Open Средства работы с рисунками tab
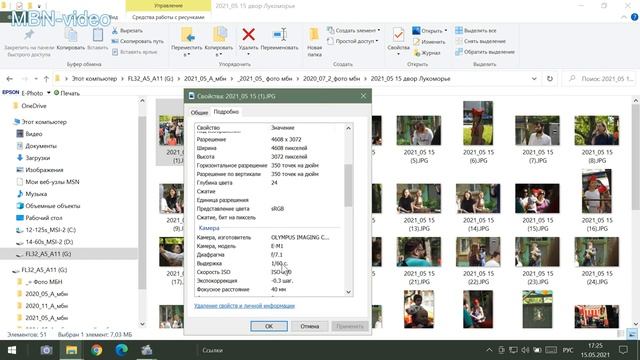 point(168,17)
